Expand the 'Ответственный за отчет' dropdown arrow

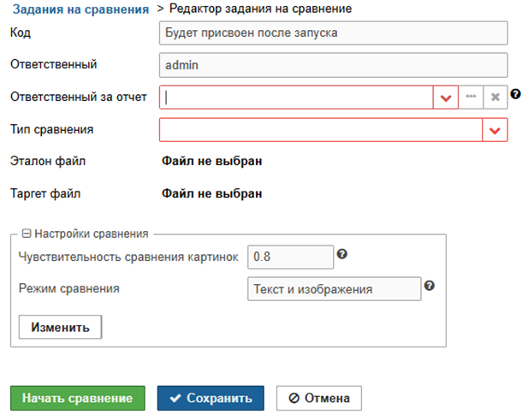tap(445, 98)
